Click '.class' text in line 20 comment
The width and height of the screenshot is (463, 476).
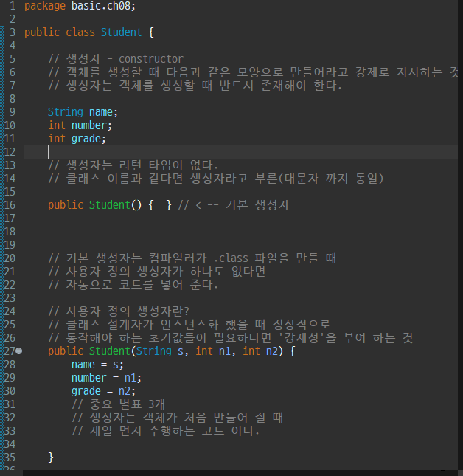pyautogui.click(x=231, y=258)
